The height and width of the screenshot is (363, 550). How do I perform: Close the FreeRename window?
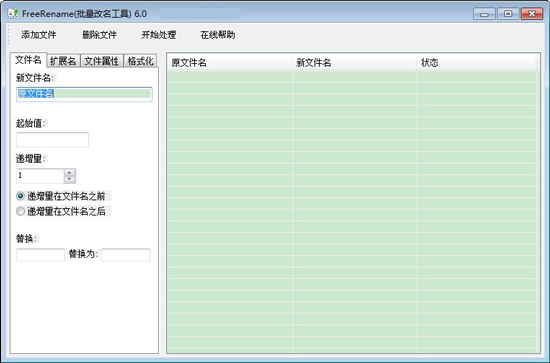click(532, 14)
